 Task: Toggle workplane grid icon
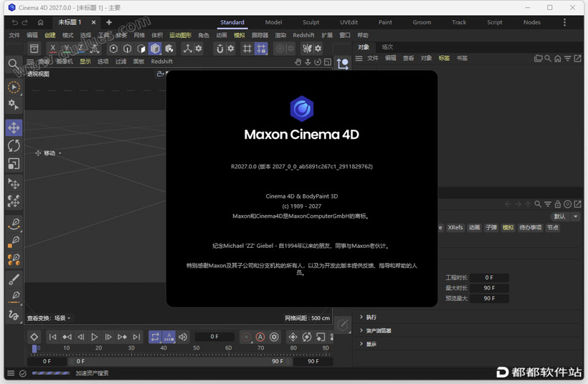[x=247, y=48]
